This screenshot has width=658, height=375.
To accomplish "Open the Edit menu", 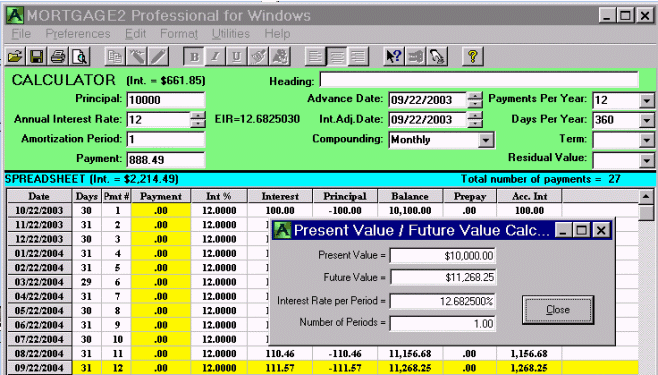I will pos(136,34).
